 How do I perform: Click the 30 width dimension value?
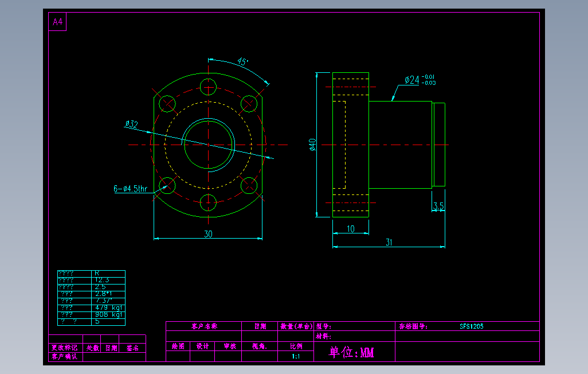coord(208,234)
